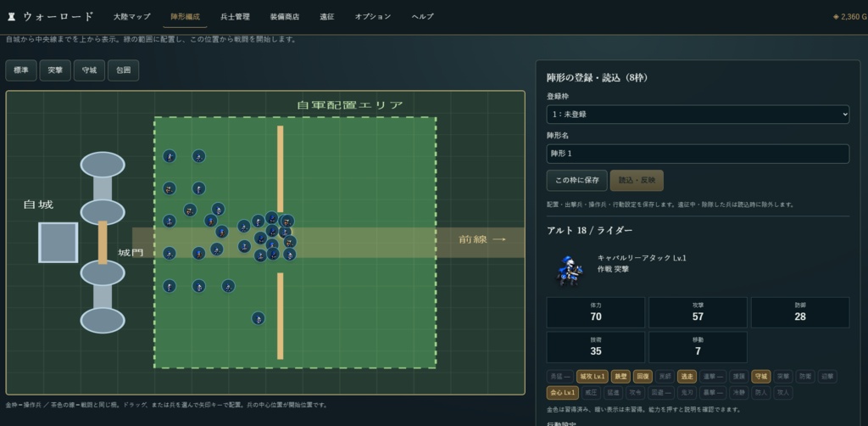Select the 鉄壁 ability tag
Image resolution: width=868 pixels, height=426 pixels.
(620, 377)
